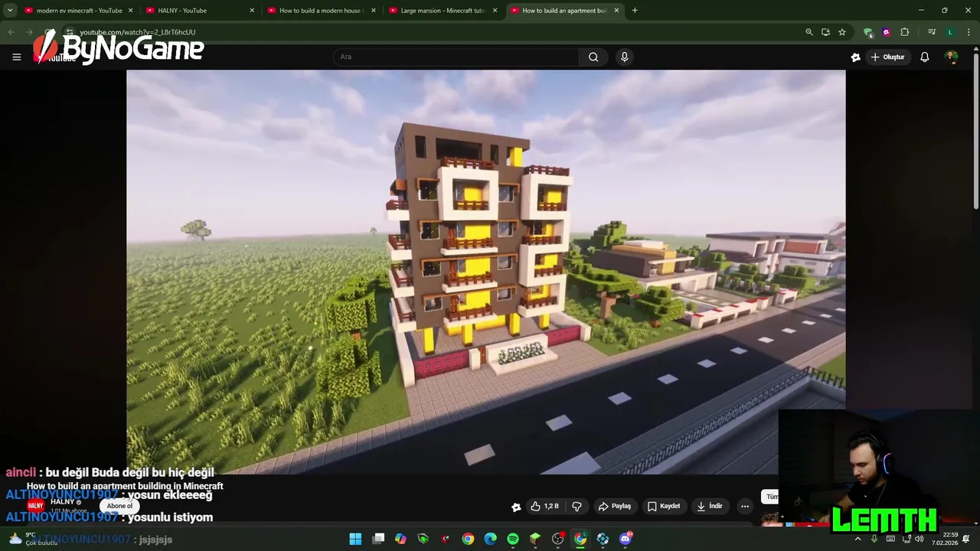Click the İndir download button

click(x=710, y=506)
